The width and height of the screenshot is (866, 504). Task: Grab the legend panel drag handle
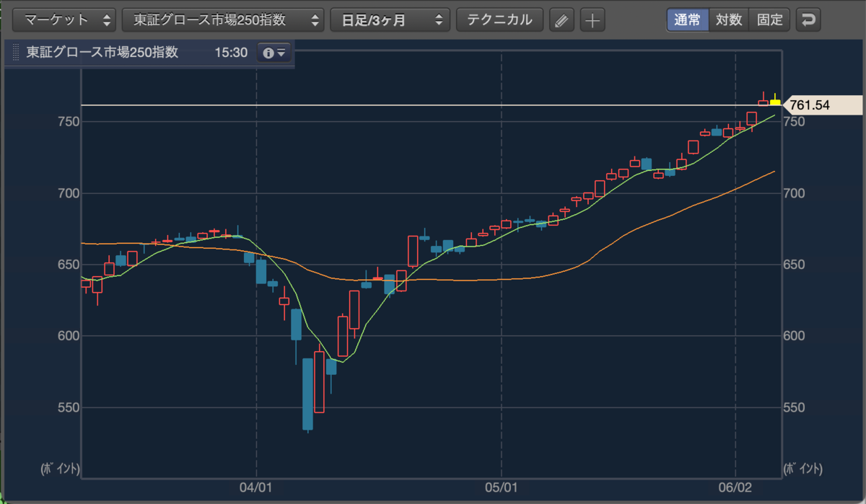[x=16, y=53]
